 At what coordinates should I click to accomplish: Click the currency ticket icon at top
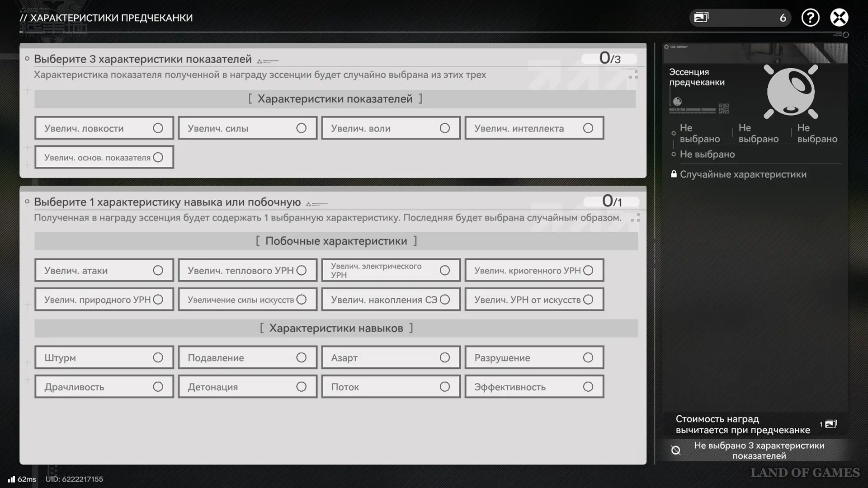pos(701,18)
